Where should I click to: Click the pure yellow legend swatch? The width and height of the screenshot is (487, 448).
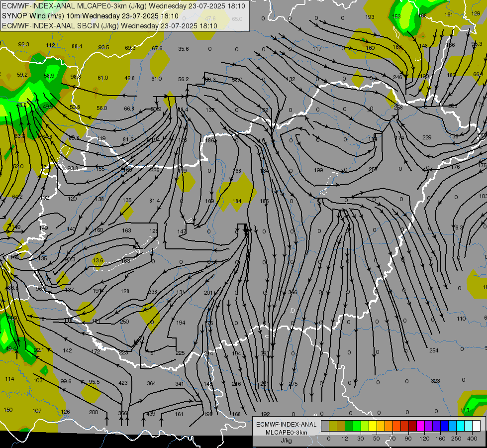point(373,426)
